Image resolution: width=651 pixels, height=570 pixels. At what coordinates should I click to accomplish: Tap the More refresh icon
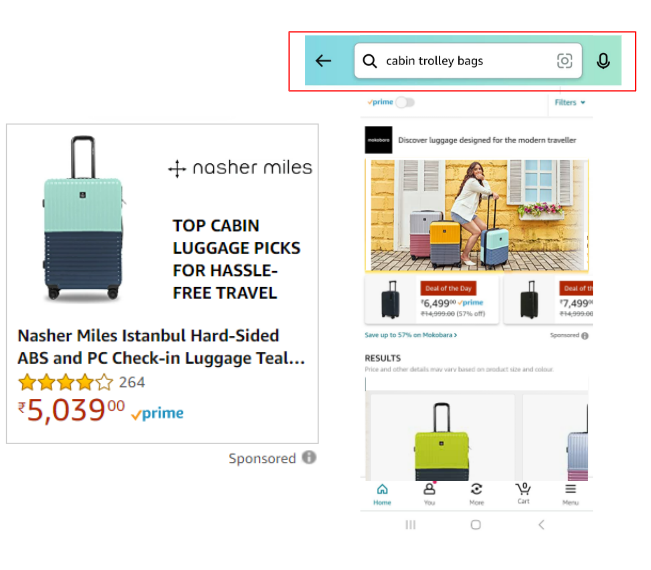[476, 494]
